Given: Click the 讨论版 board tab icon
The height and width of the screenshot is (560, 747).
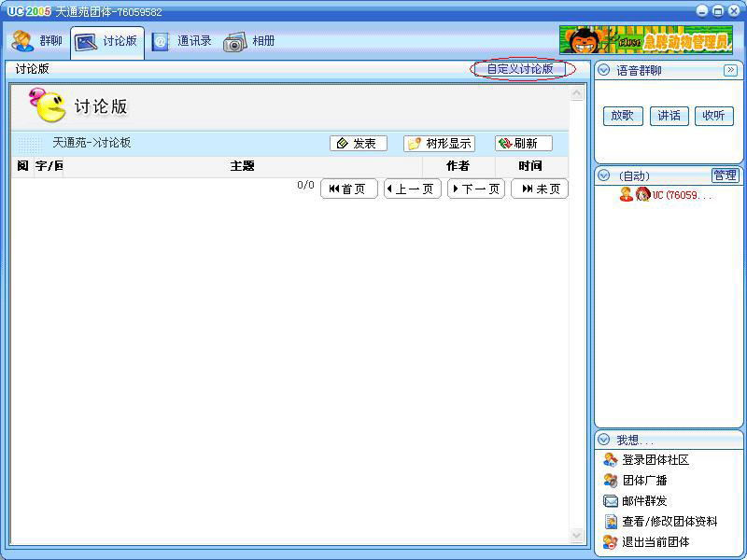Looking at the screenshot, I should click(x=86, y=42).
